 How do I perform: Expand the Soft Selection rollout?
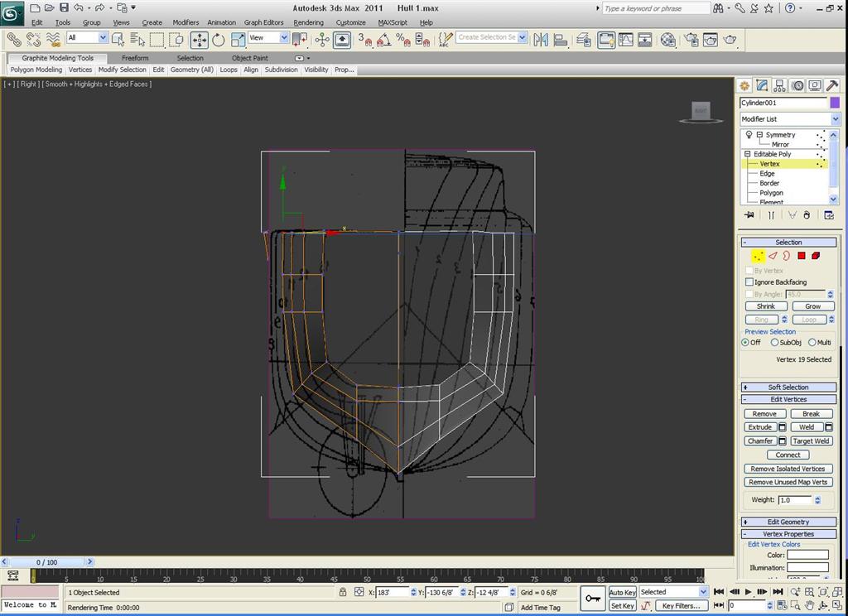[x=788, y=387]
